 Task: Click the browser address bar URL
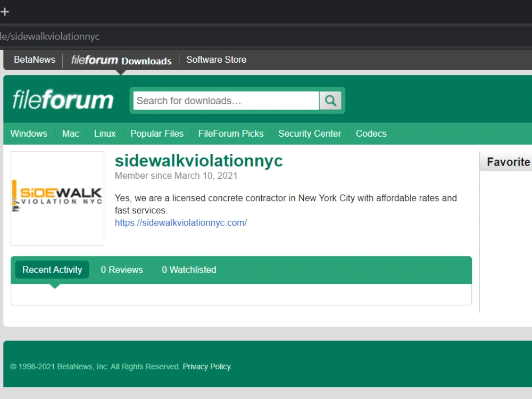tap(50, 36)
